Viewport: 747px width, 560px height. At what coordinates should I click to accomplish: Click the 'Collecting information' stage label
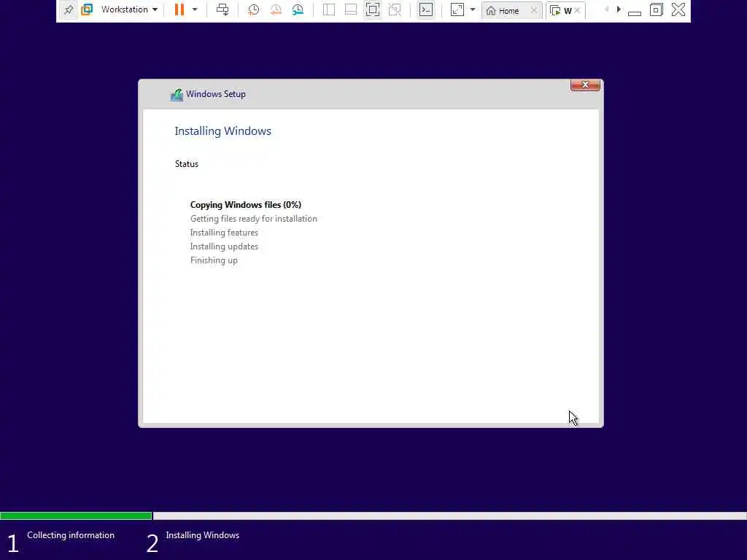pos(71,535)
